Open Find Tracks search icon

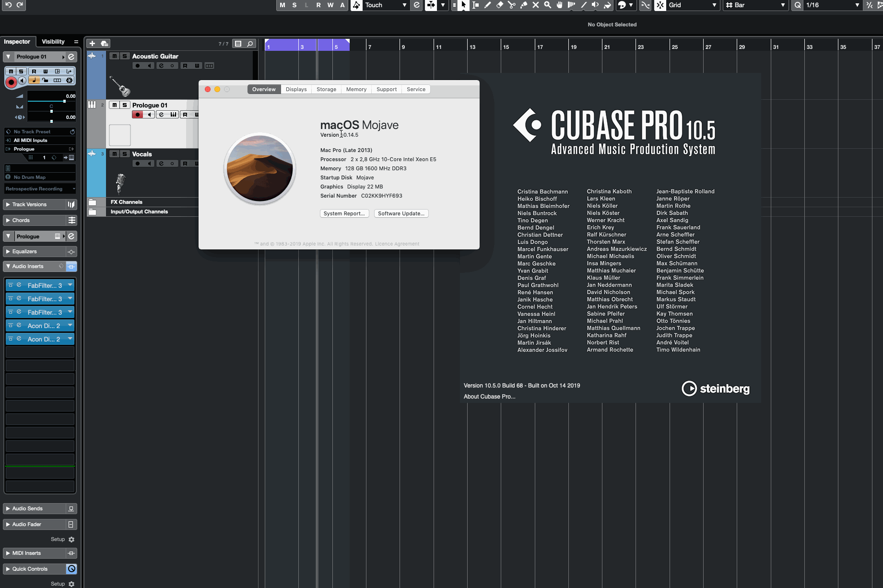tap(250, 44)
